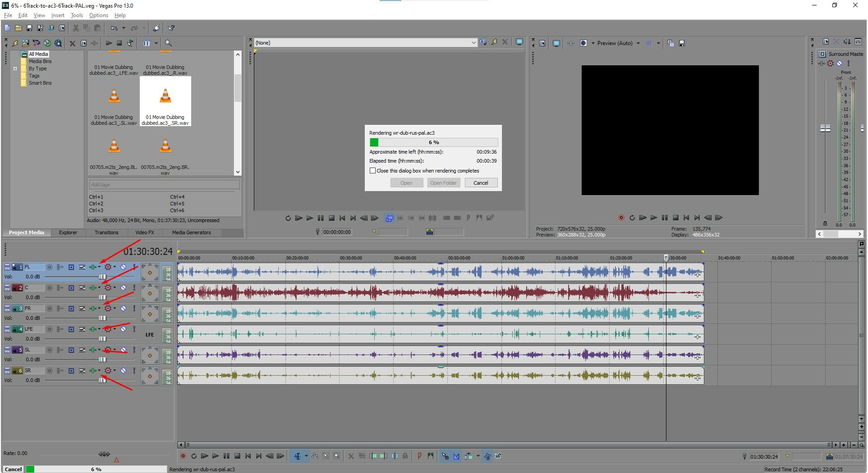This screenshot has width=868, height=473.
Task: Click the red Remove Selected Media icon
Action: (72, 43)
